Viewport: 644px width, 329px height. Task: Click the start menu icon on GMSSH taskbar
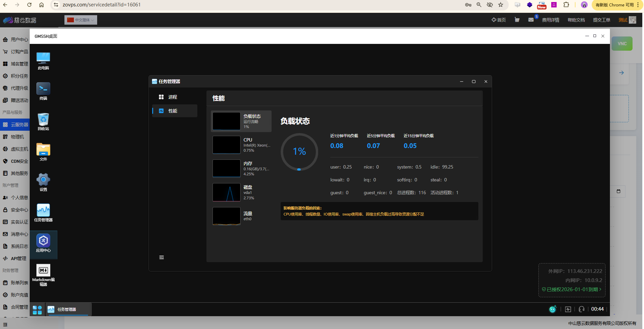pos(37,309)
